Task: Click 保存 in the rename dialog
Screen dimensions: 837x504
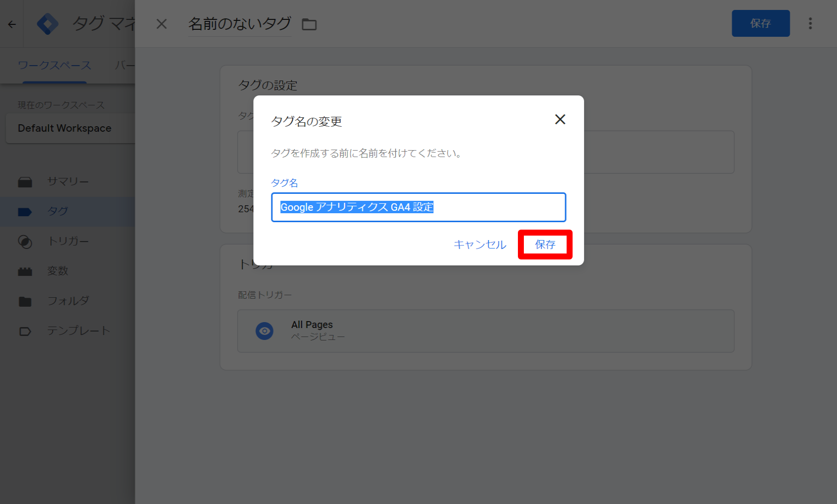Action: click(545, 245)
